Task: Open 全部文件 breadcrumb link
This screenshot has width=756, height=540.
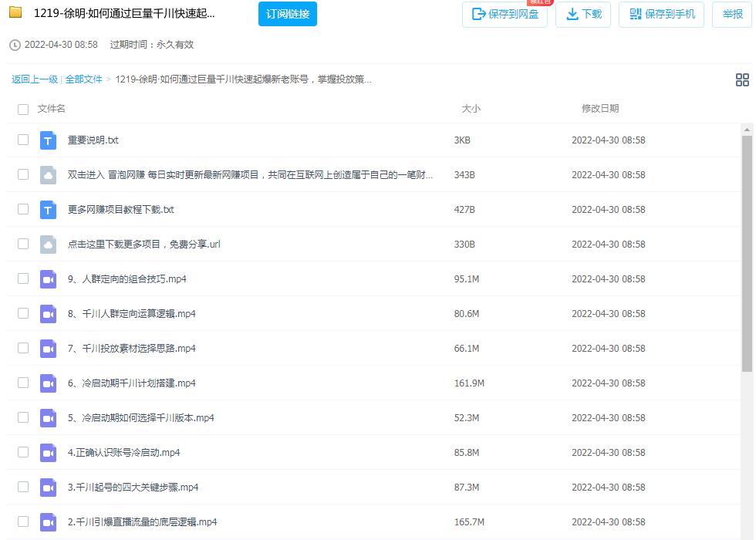Action: pyautogui.click(x=84, y=79)
